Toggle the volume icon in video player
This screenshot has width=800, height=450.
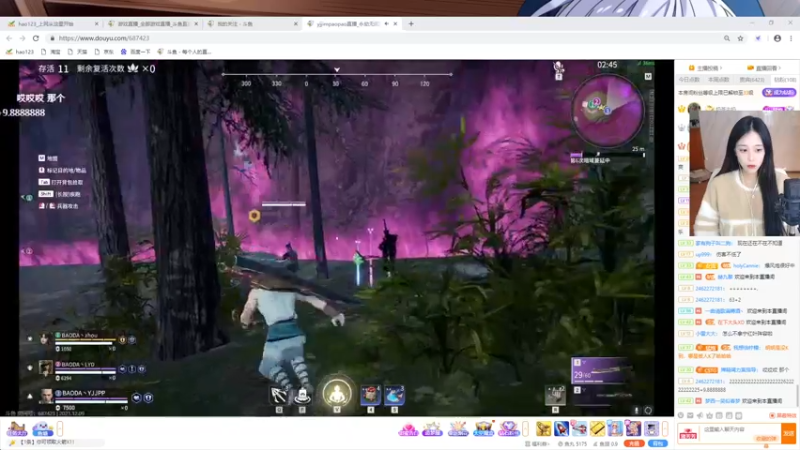tap(636, 410)
